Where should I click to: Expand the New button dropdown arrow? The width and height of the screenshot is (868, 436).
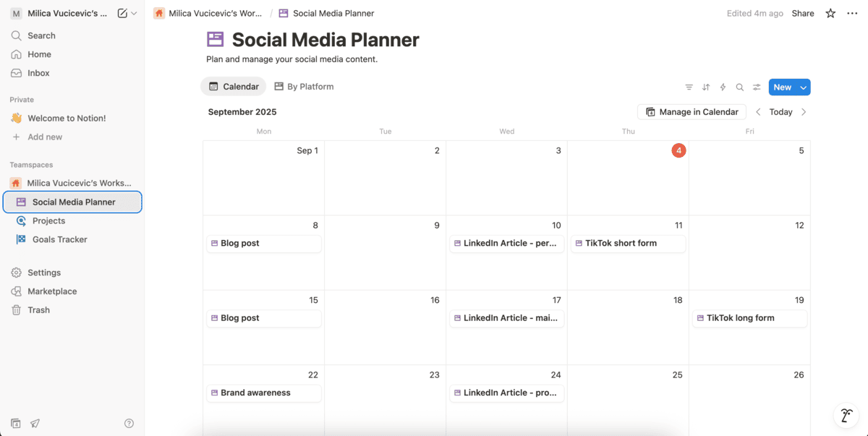803,87
